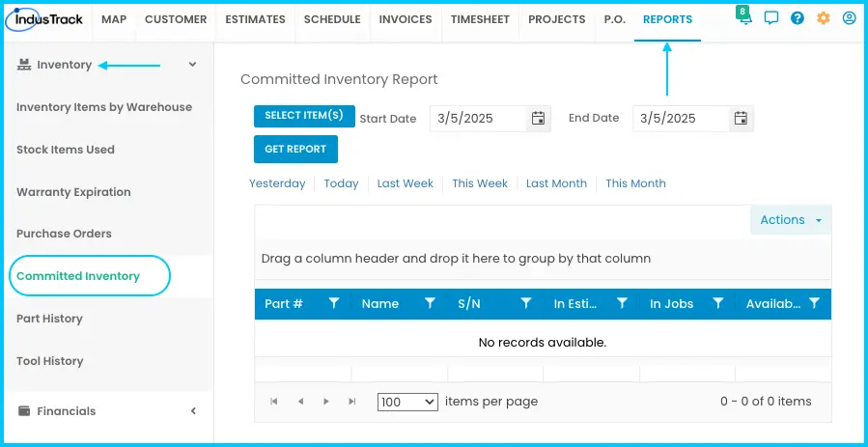Collapse the Inventory section chevron
868x447 pixels.
(192, 65)
